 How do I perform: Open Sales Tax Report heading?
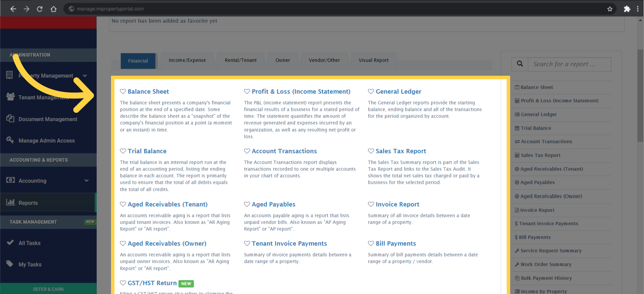401,151
